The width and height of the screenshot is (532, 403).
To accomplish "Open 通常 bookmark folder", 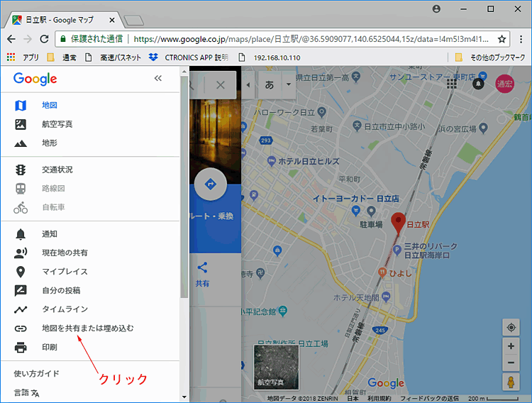I will tap(62, 57).
